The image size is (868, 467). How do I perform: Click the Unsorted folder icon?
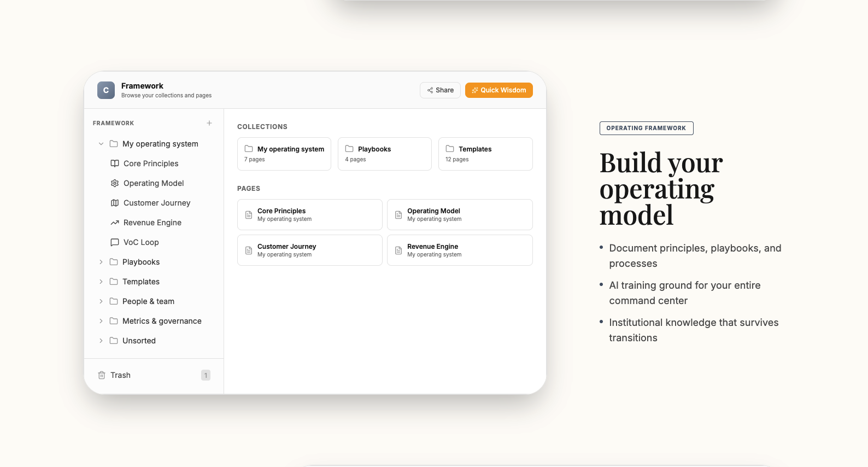(114, 341)
